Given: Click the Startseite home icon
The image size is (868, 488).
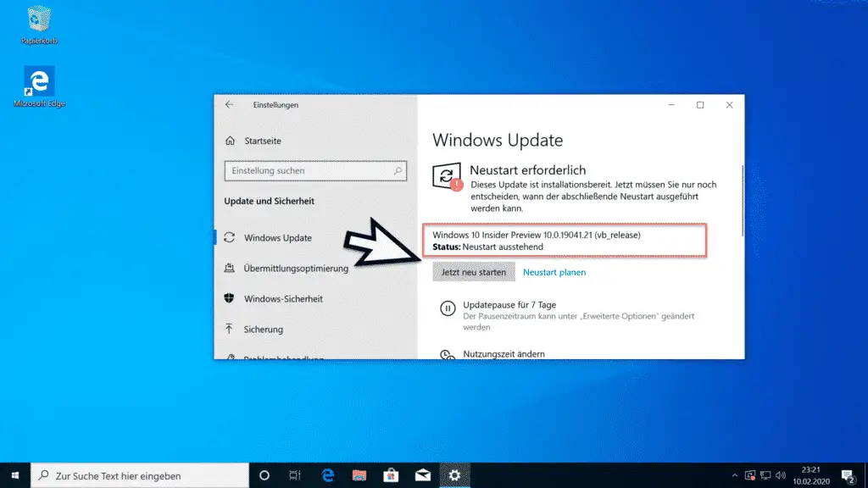Looking at the screenshot, I should pos(231,141).
